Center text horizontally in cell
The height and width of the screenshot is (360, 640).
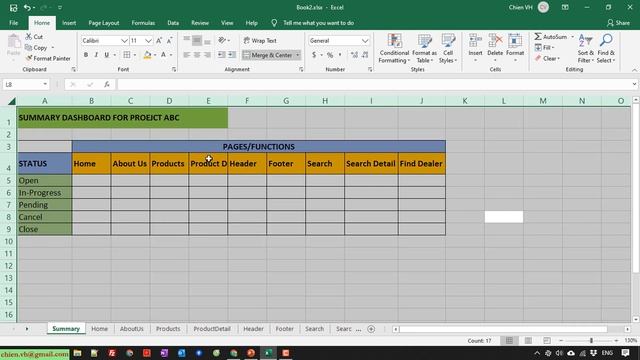197,55
